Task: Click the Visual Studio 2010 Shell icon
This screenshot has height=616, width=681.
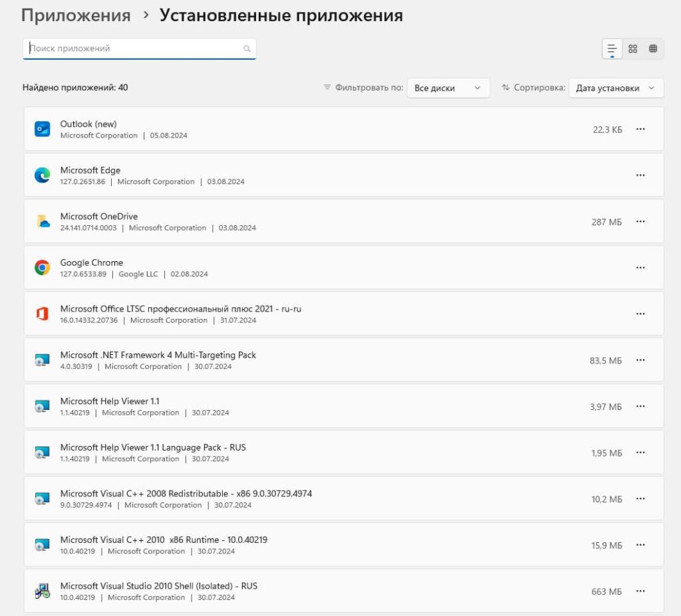Action: 42,591
